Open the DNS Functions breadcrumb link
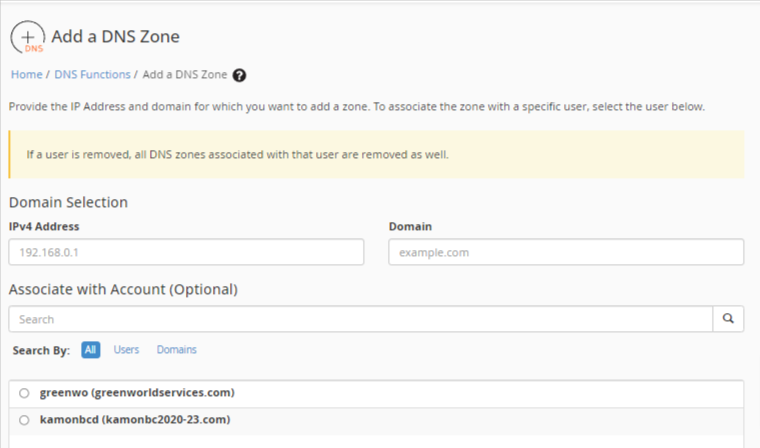The image size is (760, 448). (92, 75)
